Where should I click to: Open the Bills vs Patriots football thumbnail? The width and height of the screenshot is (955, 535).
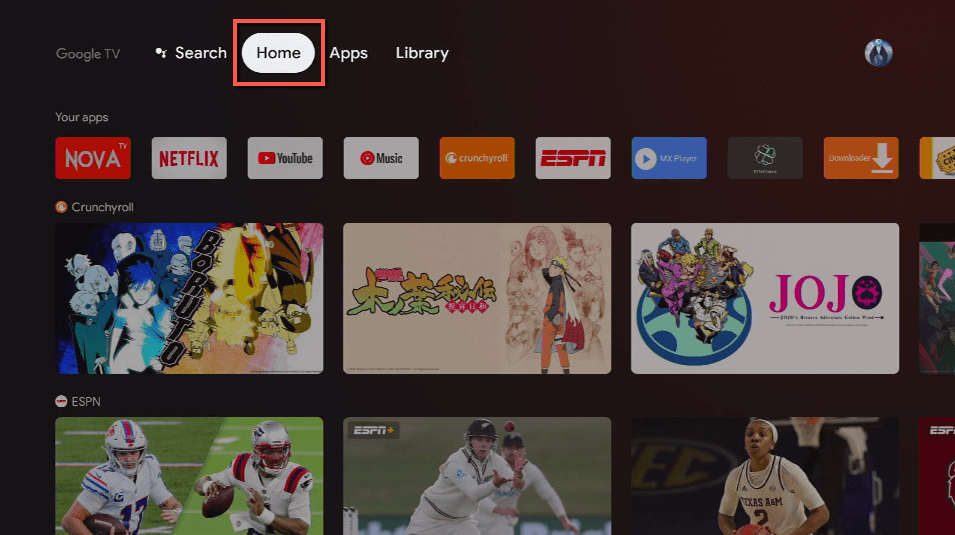pyautogui.click(x=189, y=476)
